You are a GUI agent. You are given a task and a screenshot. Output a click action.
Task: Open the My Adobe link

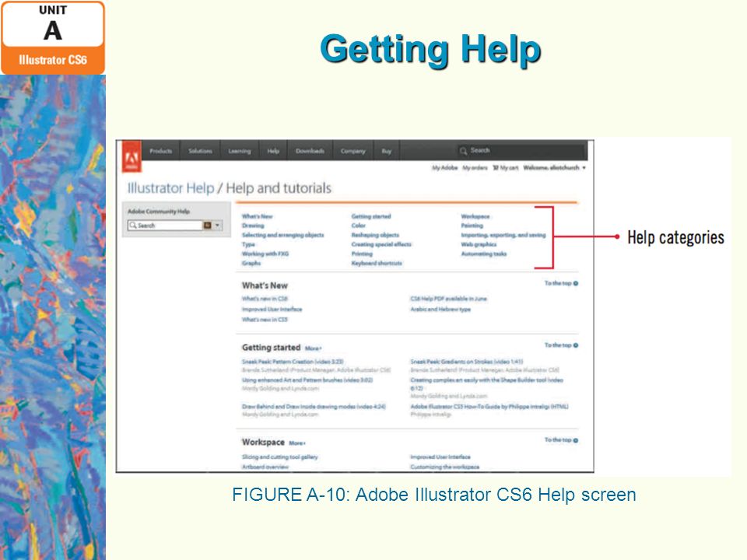[x=444, y=168]
